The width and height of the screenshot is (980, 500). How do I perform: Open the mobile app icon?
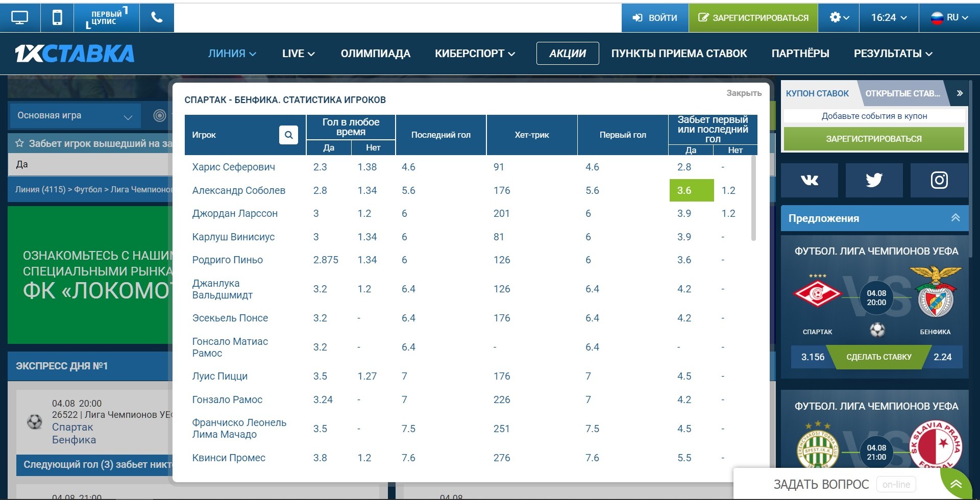pos(57,18)
